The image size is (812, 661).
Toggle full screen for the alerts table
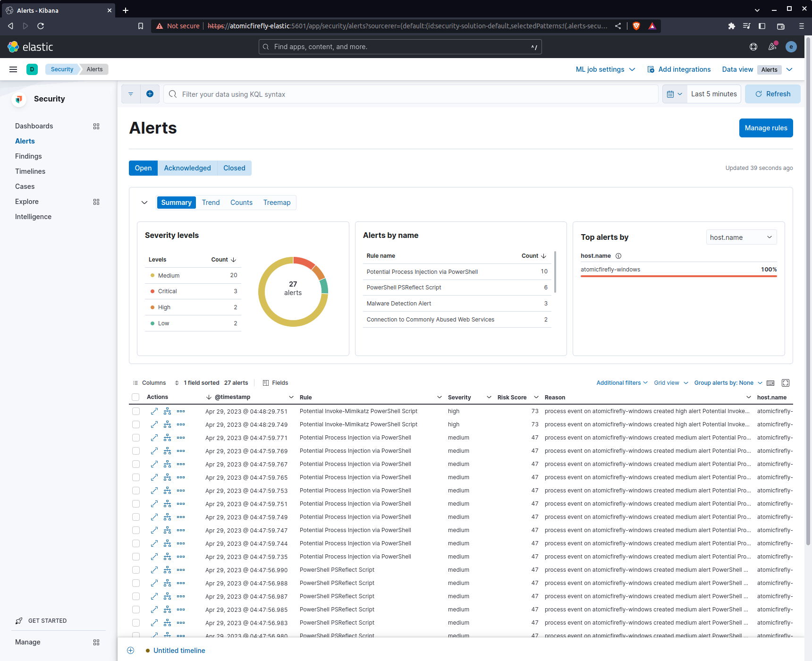click(786, 383)
